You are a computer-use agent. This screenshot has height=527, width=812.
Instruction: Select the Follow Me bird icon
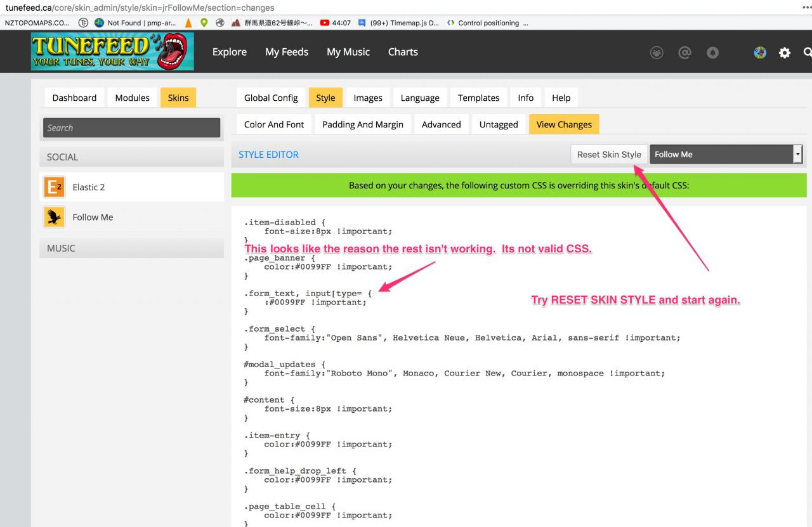54,217
